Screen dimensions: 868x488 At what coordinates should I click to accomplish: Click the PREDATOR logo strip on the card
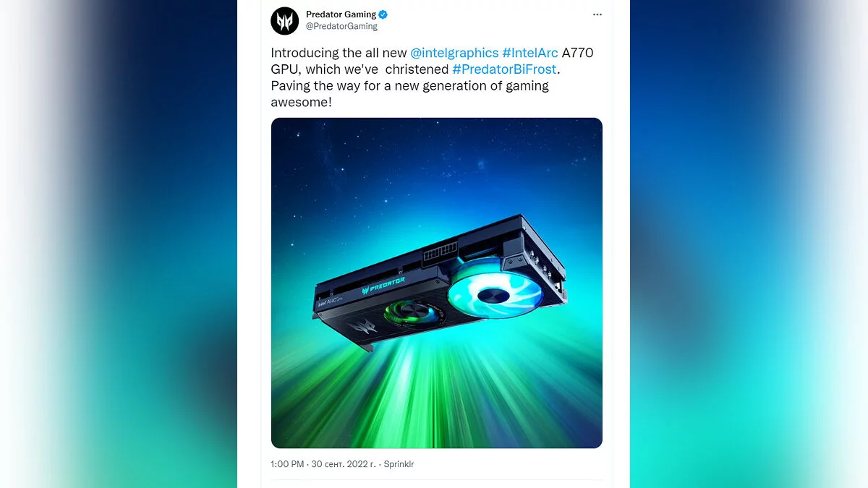point(385,284)
